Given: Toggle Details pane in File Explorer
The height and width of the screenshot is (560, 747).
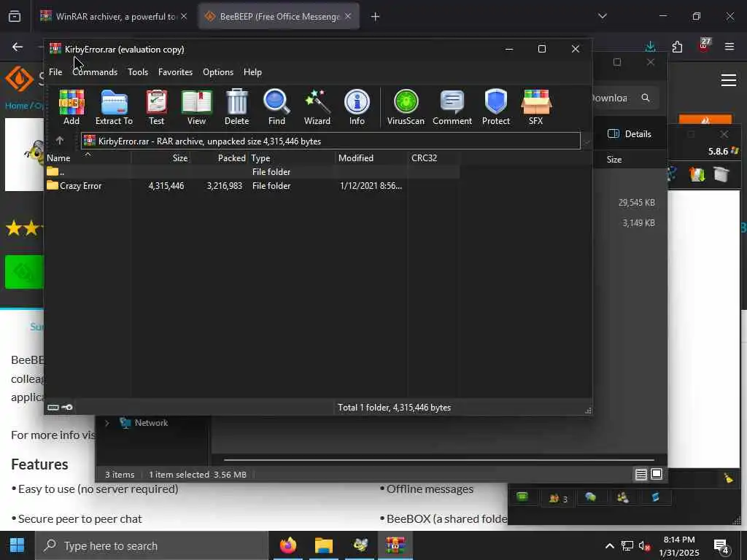Looking at the screenshot, I should 630,134.
